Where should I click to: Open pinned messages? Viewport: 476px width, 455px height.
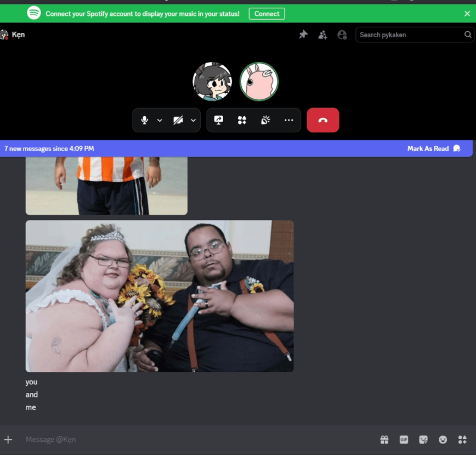[x=303, y=35]
